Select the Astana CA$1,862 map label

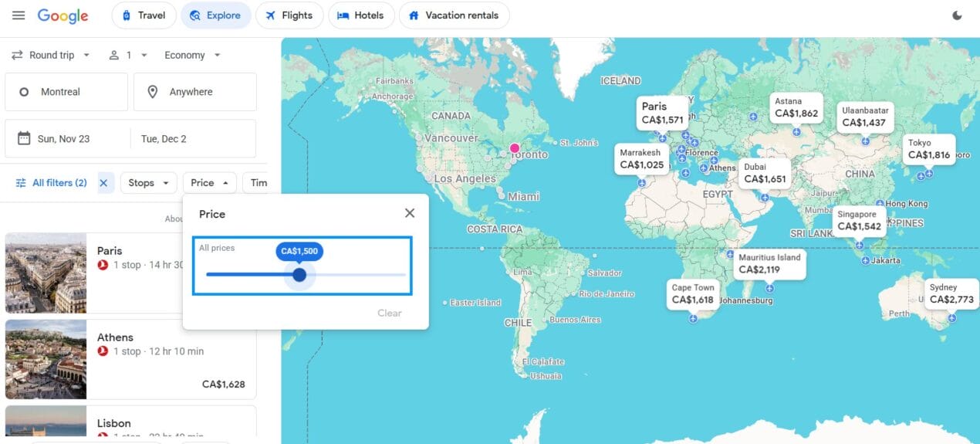[796, 107]
